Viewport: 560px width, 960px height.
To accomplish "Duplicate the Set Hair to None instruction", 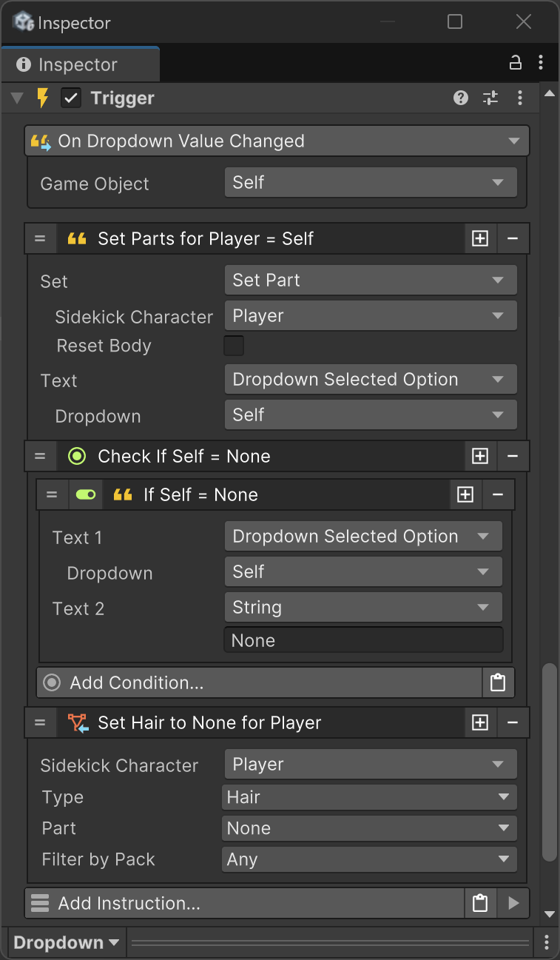I will (x=480, y=722).
